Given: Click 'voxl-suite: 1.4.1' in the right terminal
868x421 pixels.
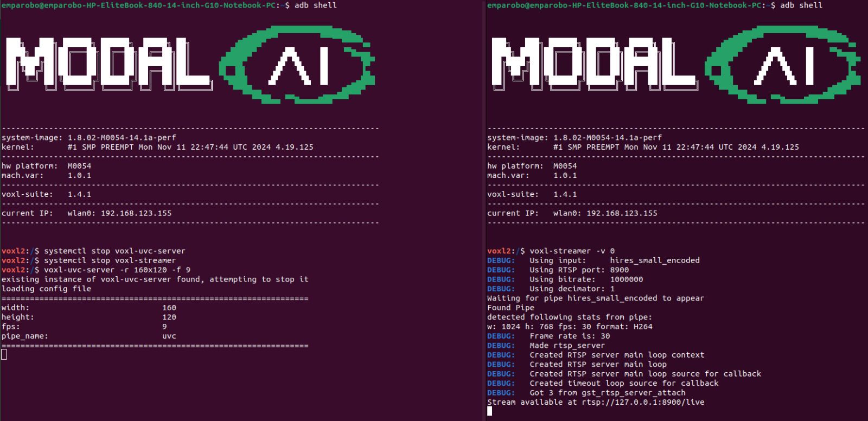Looking at the screenshot, I should tap(532, 194).
